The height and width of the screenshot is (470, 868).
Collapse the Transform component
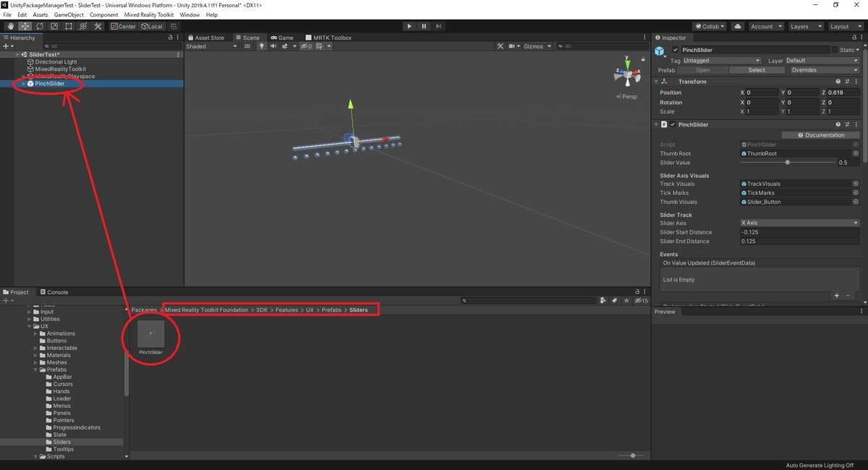point(657,82)
